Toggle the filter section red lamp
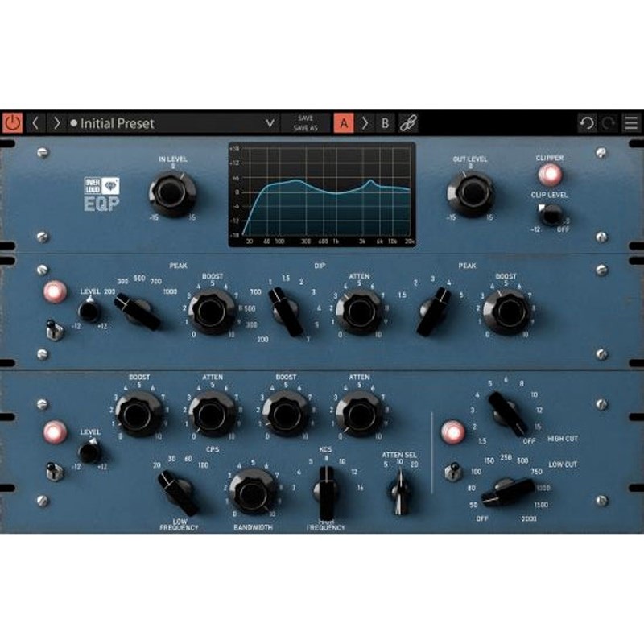This screenshot has width=644, height=644. coord(452,431)
